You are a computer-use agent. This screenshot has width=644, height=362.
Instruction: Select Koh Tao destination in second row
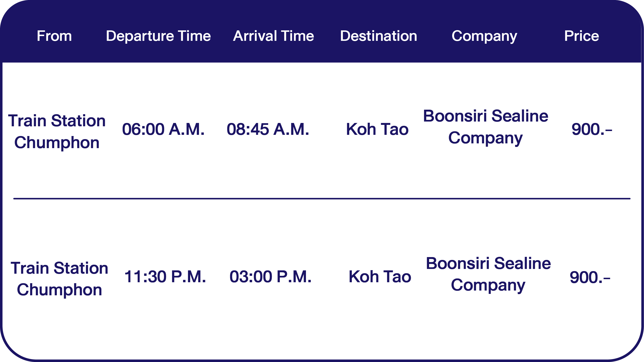point(380,277)
